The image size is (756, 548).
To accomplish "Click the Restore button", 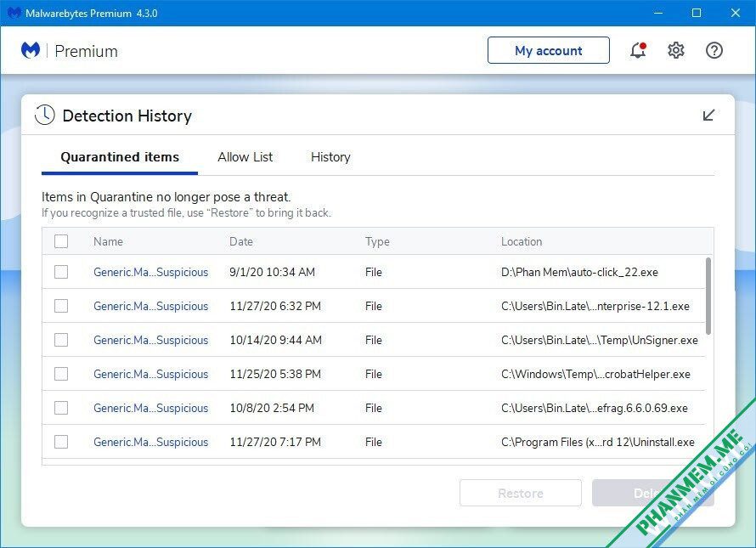I will [521, 493].
